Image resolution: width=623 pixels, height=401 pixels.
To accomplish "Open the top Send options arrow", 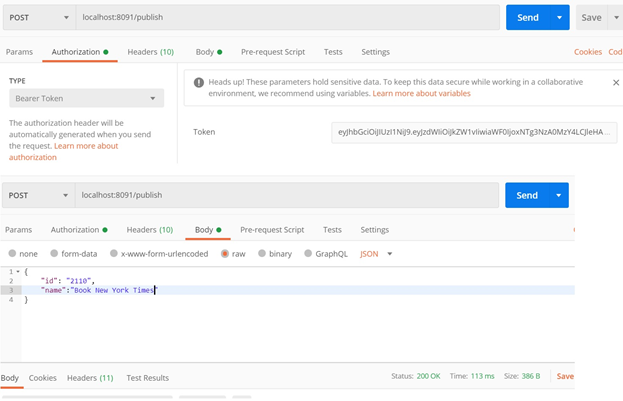I will coord(559,18).
